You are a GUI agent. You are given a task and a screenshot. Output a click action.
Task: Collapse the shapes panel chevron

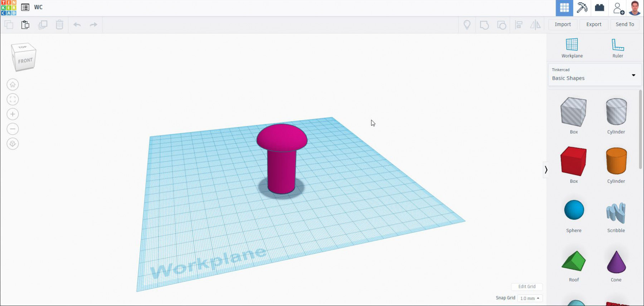point(546,169)
